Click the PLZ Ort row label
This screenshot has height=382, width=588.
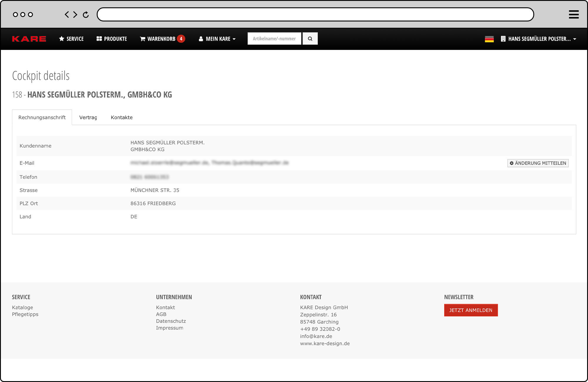[x=29, y=203]
